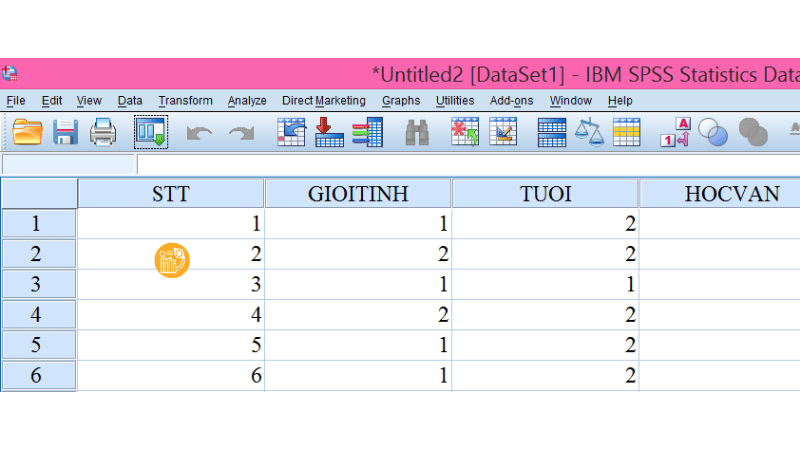Select the STT column header

(171, 193)
